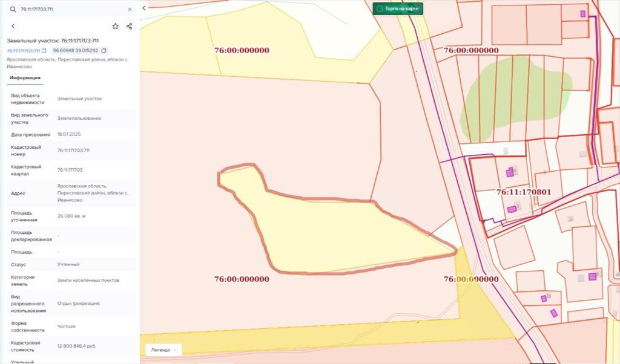Viewport: 620px width, 364px height.
Task: Click the "Кадастровая стоимость" value 12 800 846,4 руб.
Action: point(77,346)
